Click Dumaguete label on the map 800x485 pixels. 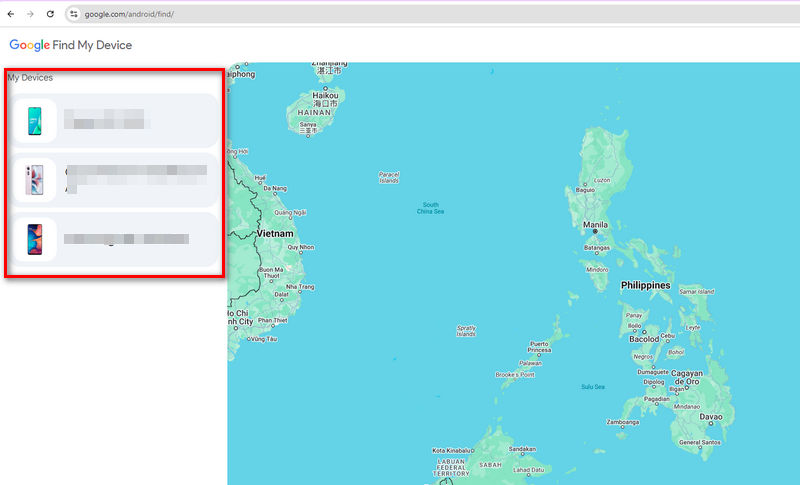tap(653, 372)
